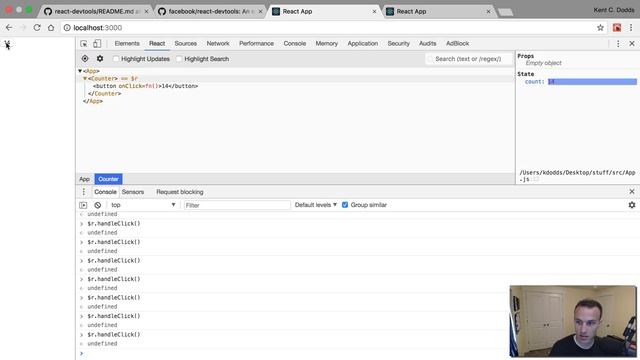This screenshot has height=360, width=640.
Task: Open the Audits tab
Action: 427,44
